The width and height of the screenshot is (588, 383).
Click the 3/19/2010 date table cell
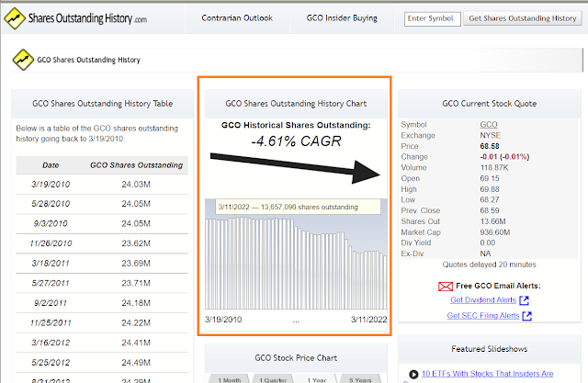tap(51, 185)
